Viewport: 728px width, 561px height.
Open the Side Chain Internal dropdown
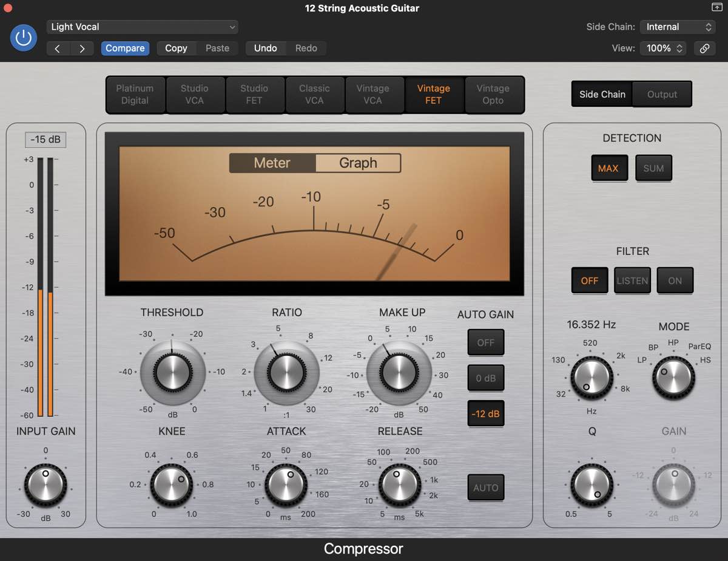[678, 27]
